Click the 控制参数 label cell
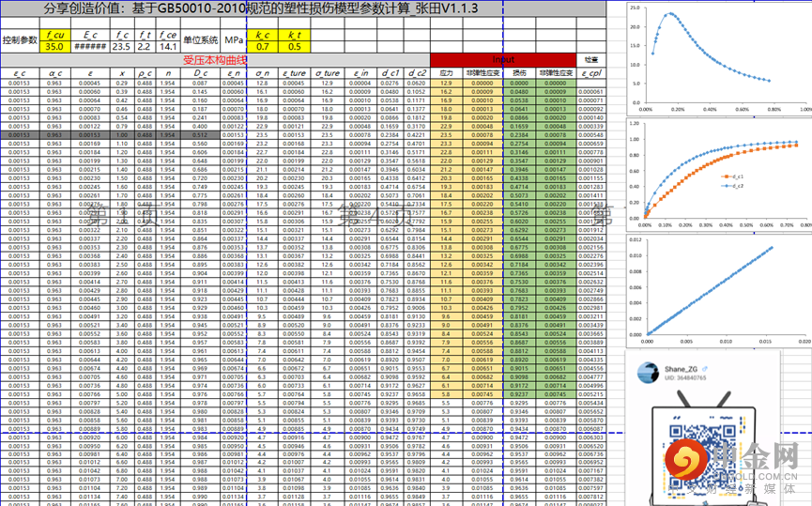Viewport: 812px width, 506px height. click(20, 41)
